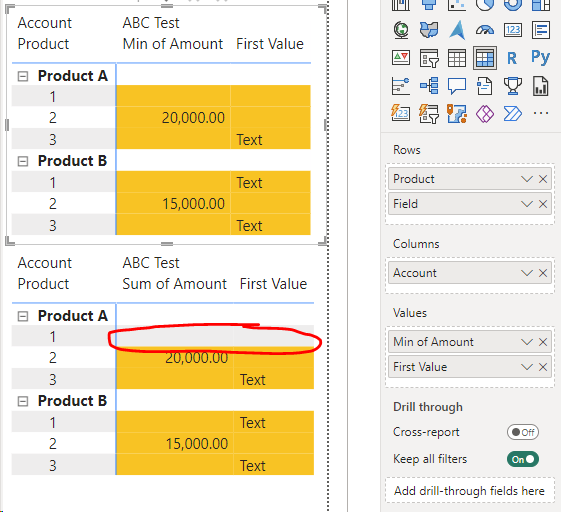Screen dimensions: 561x512
Task: Open dropdown arrow for Min of Amount value
Action: [x=527, y=342]
